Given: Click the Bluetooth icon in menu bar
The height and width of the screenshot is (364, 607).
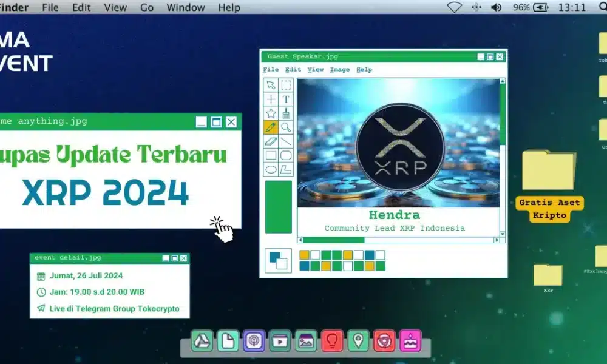Looking at the screenshot, I should point(476,7).
